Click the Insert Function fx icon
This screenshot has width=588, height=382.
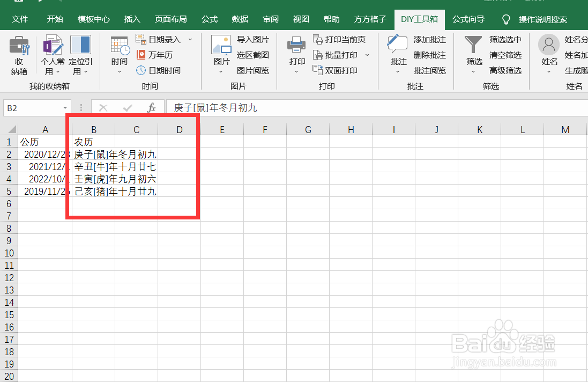pos(152,107)
